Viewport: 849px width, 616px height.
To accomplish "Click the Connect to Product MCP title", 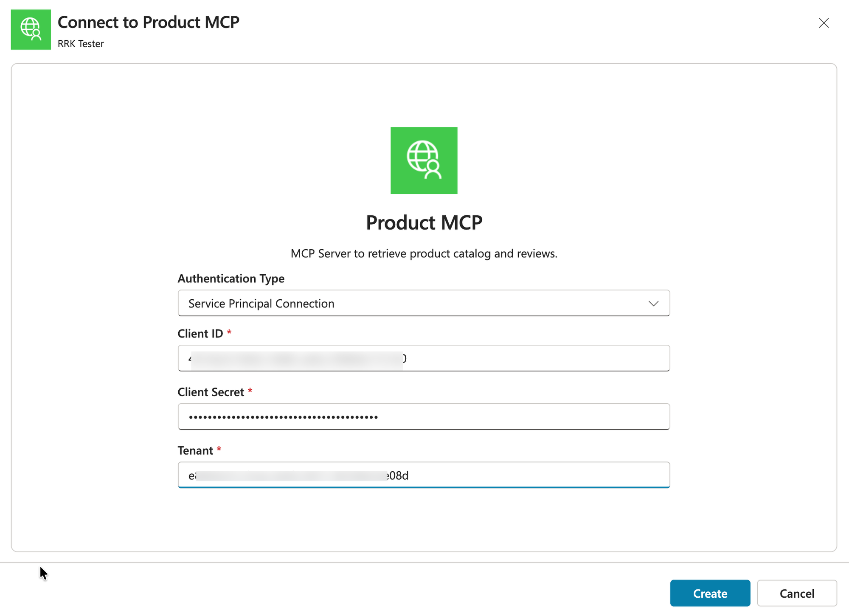I will point(148,22).
